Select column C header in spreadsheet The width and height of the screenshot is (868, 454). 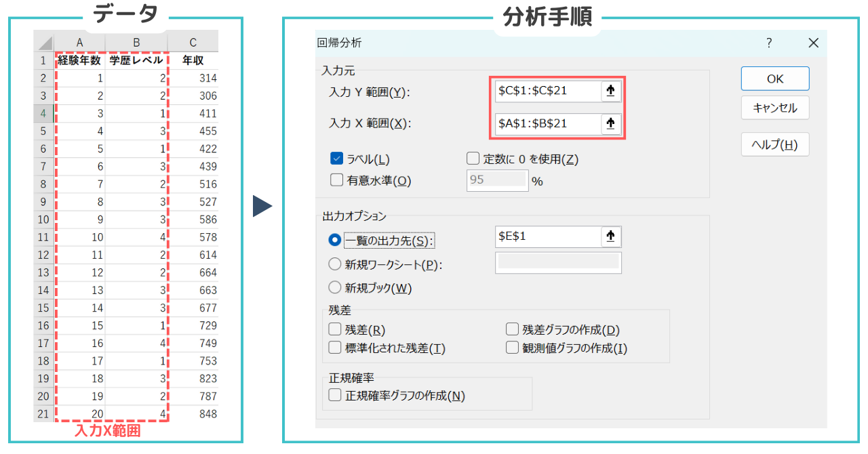click(x=193, y=43)
